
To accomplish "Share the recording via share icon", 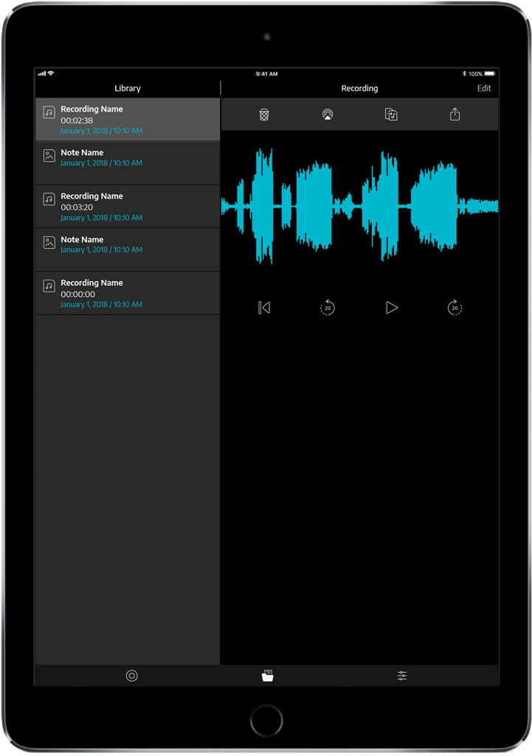I will point(455,114).
